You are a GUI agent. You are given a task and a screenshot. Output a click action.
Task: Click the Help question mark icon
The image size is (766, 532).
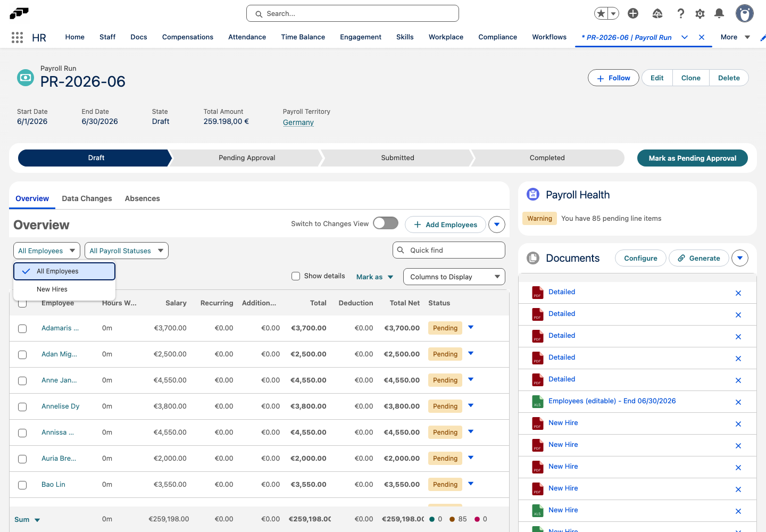[x=681, y=14]
